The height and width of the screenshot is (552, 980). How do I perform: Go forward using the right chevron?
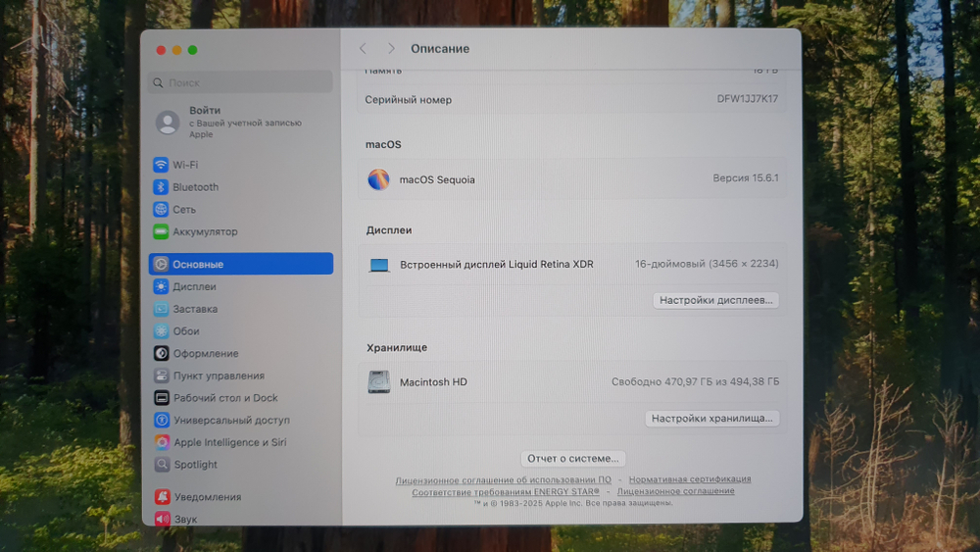tap(391, 49)
